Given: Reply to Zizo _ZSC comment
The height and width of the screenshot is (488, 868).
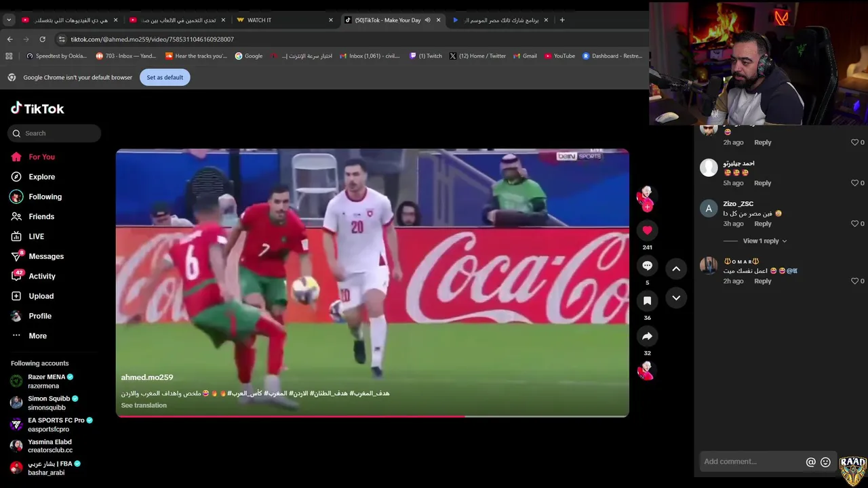Looking at the screenshot, I should [x=763, y=224].
